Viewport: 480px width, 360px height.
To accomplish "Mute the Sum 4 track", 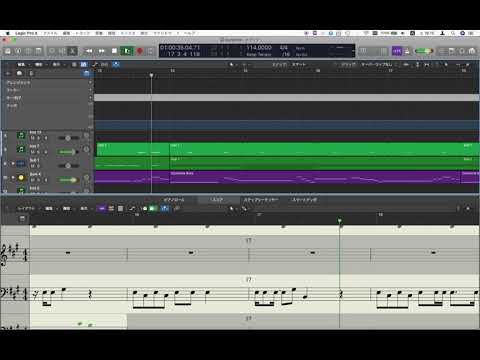I will tap(32, 180).
